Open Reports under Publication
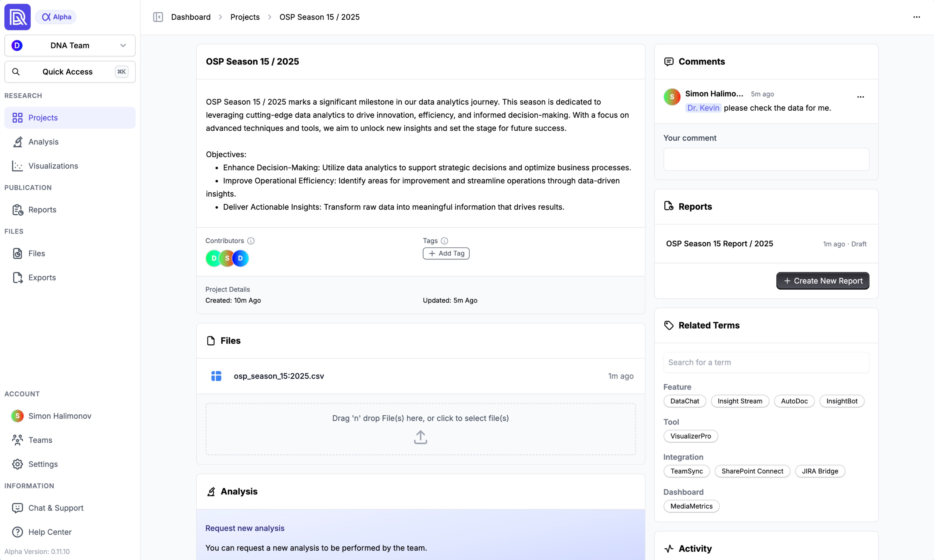The image size is (934, 560). (43, 210)
